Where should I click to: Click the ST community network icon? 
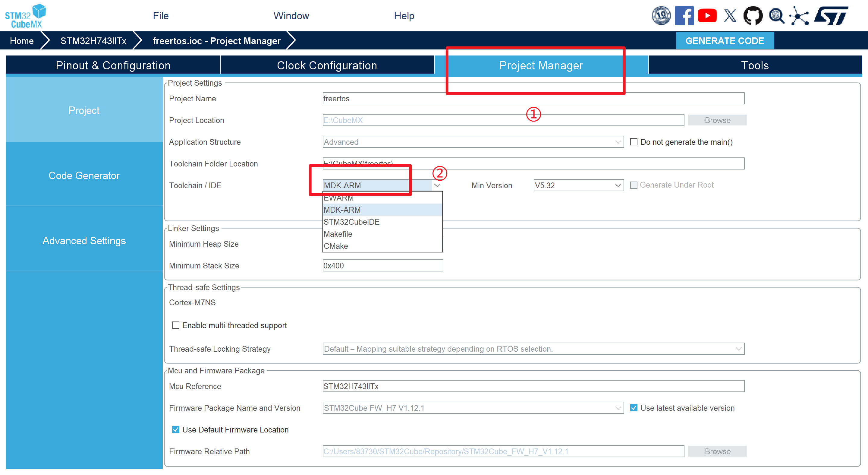[799, 15]
